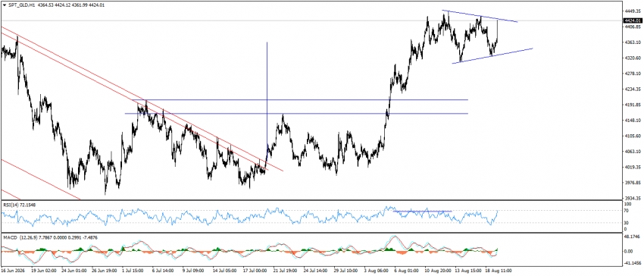Select the upper blue horizontal resistance line

pos(304,99)
